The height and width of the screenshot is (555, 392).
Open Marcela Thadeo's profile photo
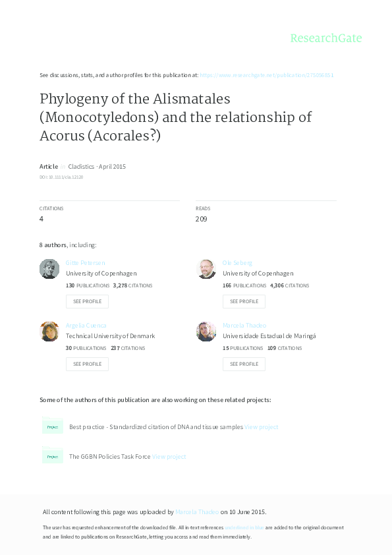point(206,331)
